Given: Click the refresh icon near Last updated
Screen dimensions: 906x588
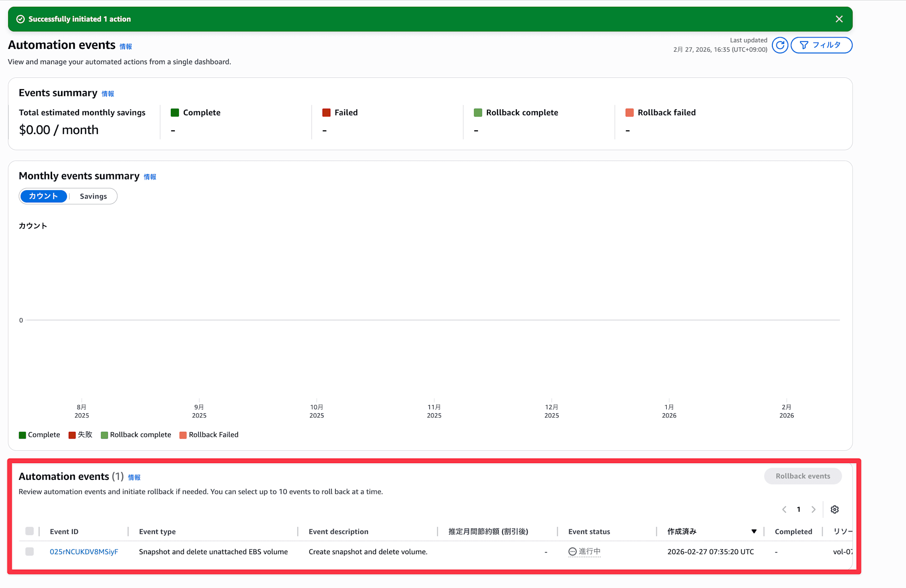Looking at the screenshot, I should click(x=780, y=45).
